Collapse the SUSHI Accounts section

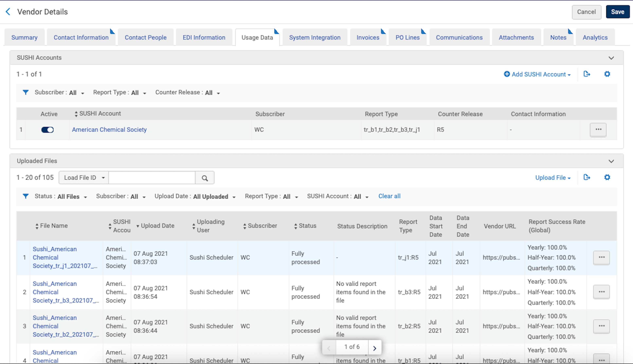point(611,58)
